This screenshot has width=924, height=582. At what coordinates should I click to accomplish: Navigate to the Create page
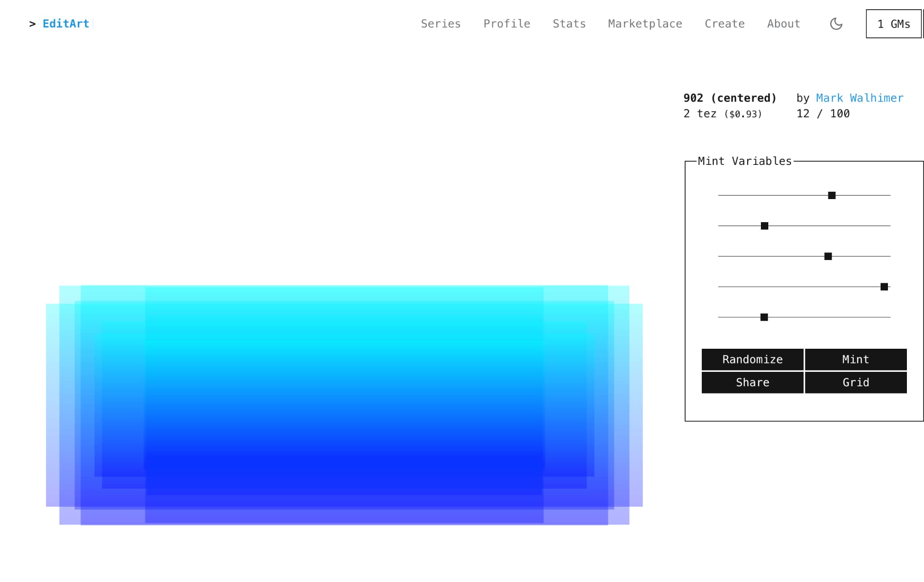724,24
